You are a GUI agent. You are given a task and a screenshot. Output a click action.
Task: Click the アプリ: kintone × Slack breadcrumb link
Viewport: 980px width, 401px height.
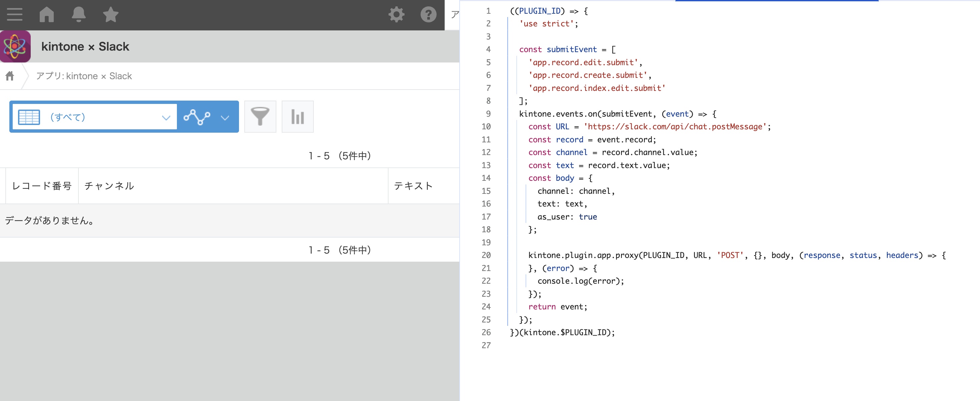(84, 76)
